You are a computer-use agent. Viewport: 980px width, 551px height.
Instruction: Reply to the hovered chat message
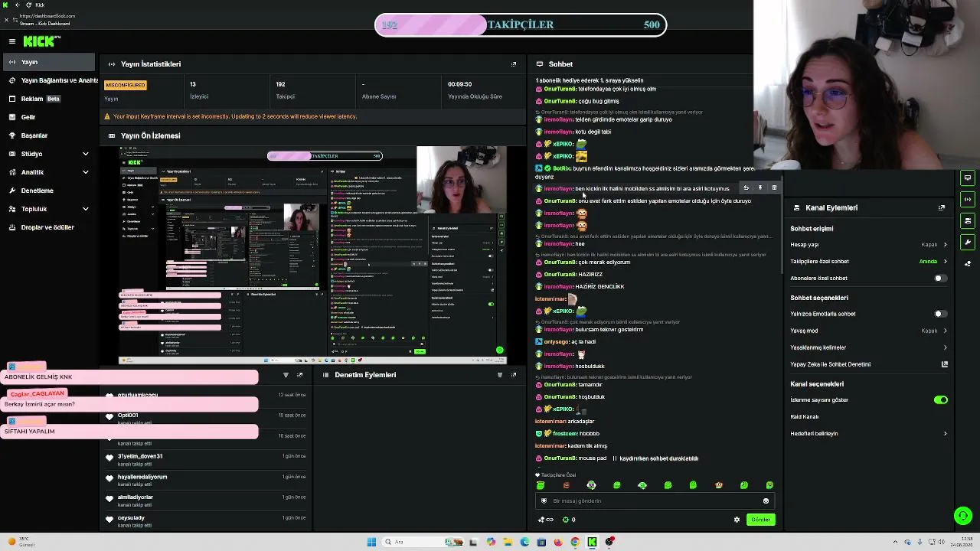746,187
